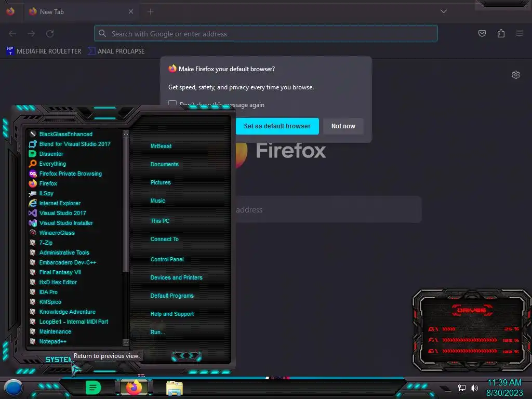
Task: Click the Firefox address bar
Action: coord(265,34)
